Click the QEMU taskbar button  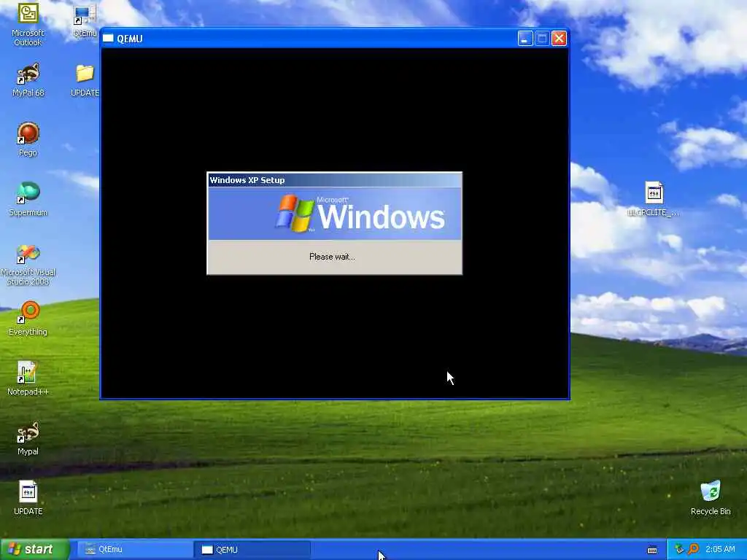[252, 550]
